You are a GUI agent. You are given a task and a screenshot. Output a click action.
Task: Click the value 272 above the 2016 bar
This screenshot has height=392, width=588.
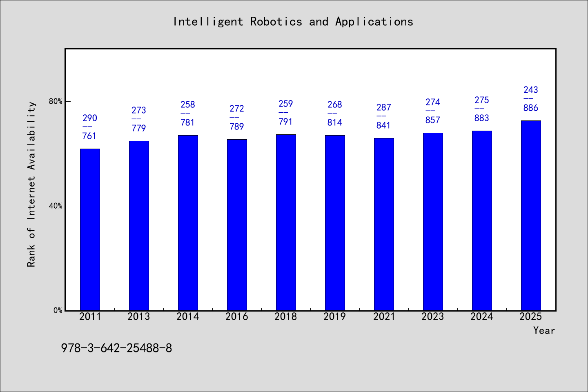pyautogui.click(x=237, y=109)
